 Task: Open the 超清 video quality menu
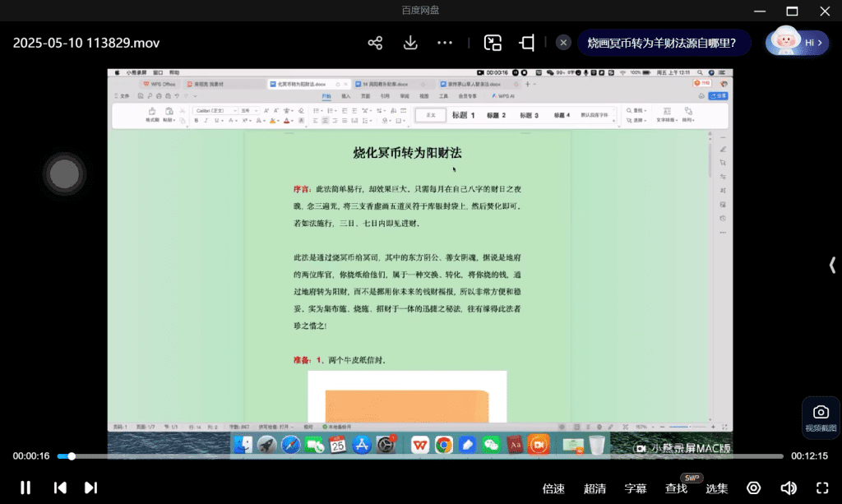(x=594, y=488)
